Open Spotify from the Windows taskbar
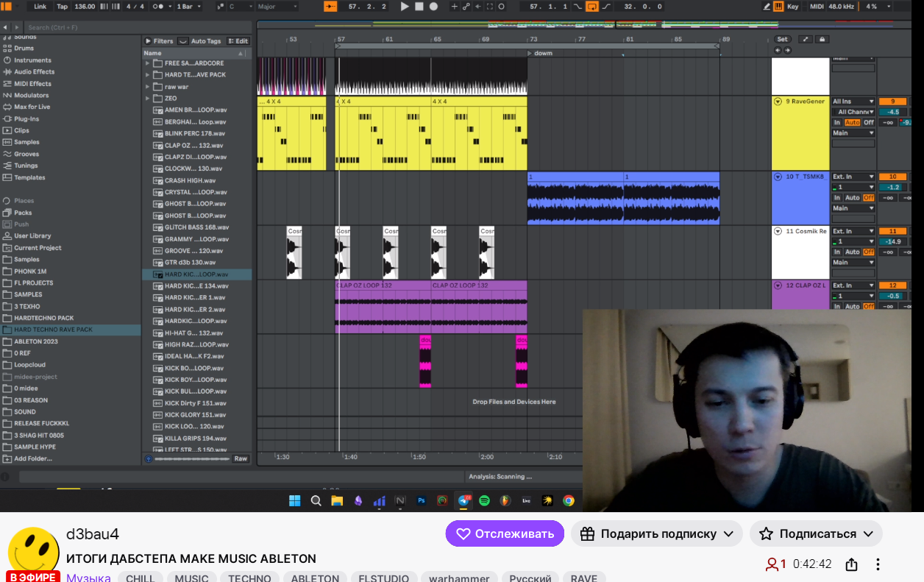Image resolution: width=924 pixels, height=582 pixels. tap(484, 500)
